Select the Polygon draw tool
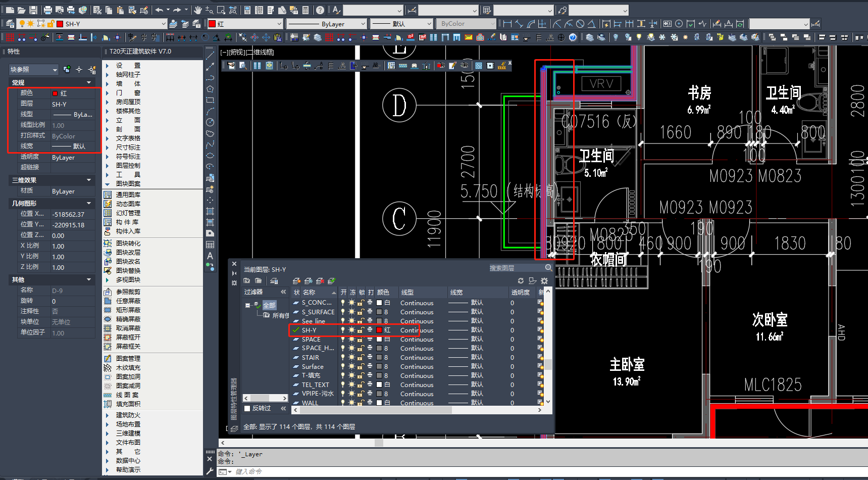The width and height of the screenshot is (868, 480). click(210, 89)
